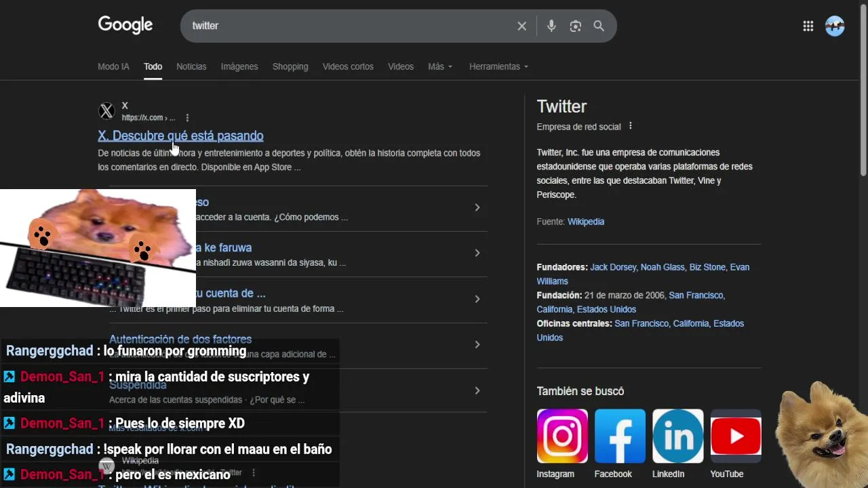Open the Imágenes tab
The image size is (868, 488).
coord(239,66)
